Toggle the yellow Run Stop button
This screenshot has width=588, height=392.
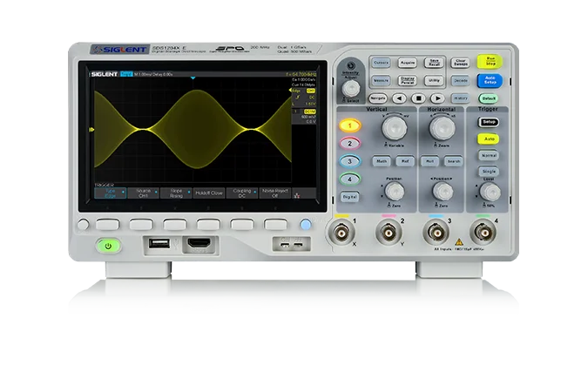pyautogui.click(x=490, y=62)
